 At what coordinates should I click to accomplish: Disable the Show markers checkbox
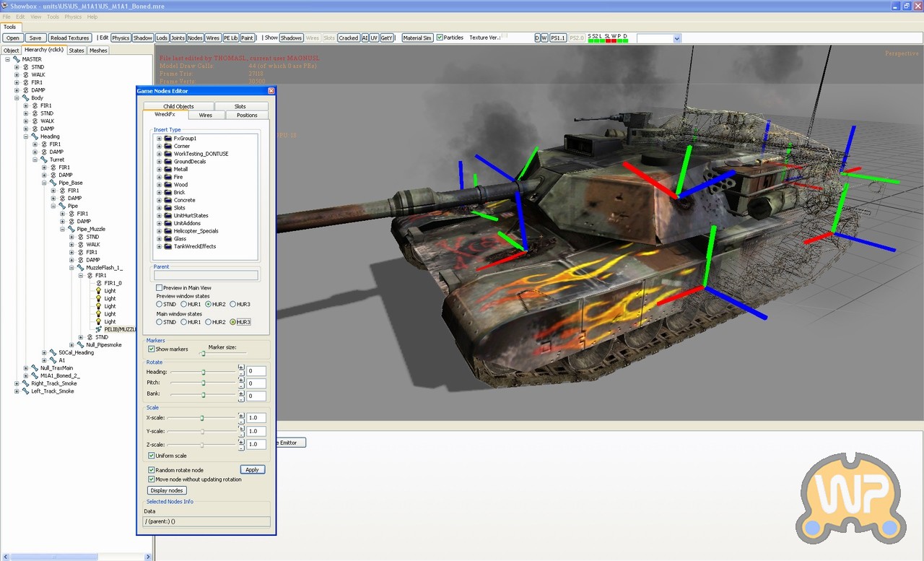tap(152, 349)
